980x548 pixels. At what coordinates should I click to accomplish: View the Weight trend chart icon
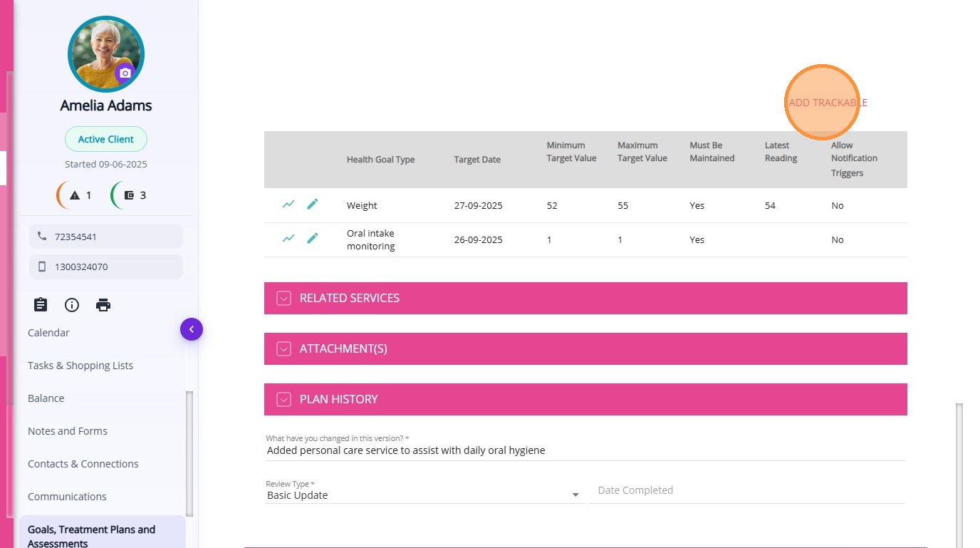pyautogui.click(x=288, y=205)
